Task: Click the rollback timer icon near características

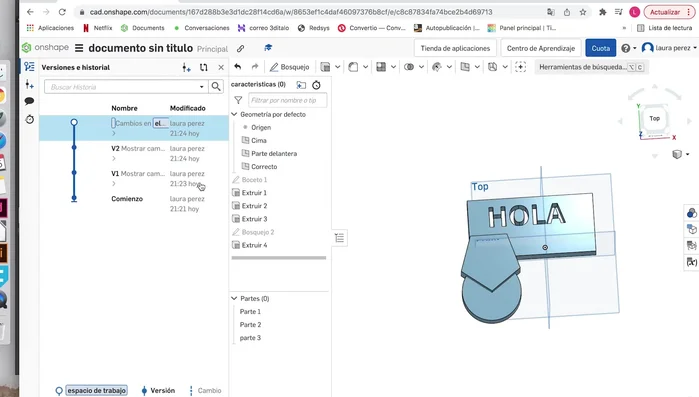Action: (x=316, y=85)
